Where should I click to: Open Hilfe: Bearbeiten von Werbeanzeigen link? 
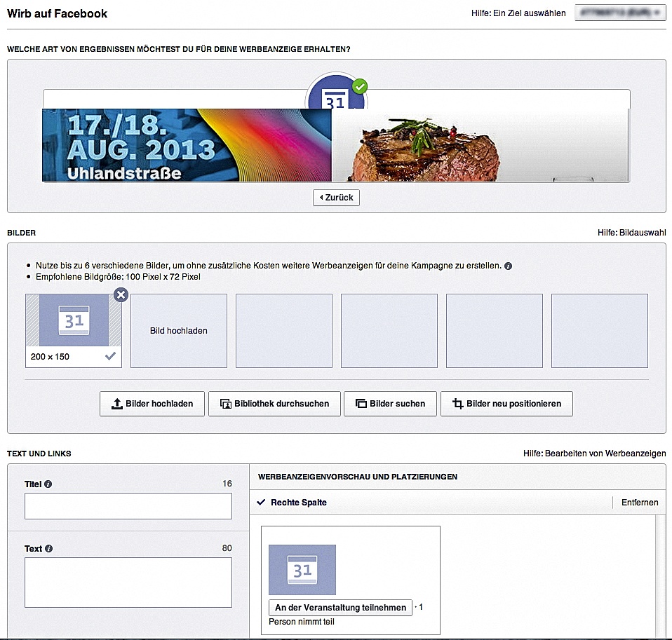(594, 454)
